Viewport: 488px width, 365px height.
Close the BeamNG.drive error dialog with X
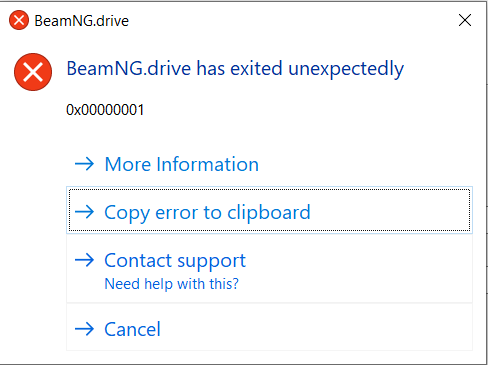465,20
